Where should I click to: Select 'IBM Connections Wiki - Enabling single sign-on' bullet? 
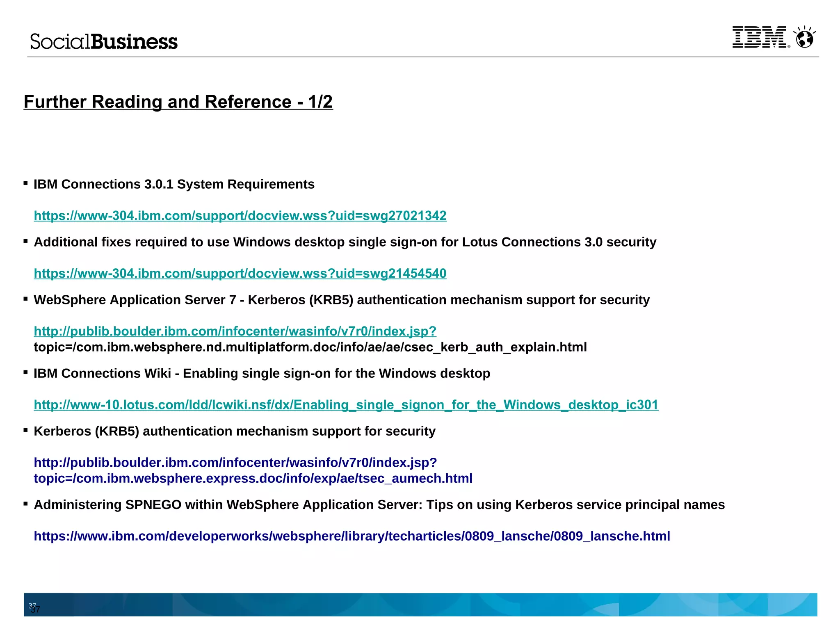click(x=262, y=374)
